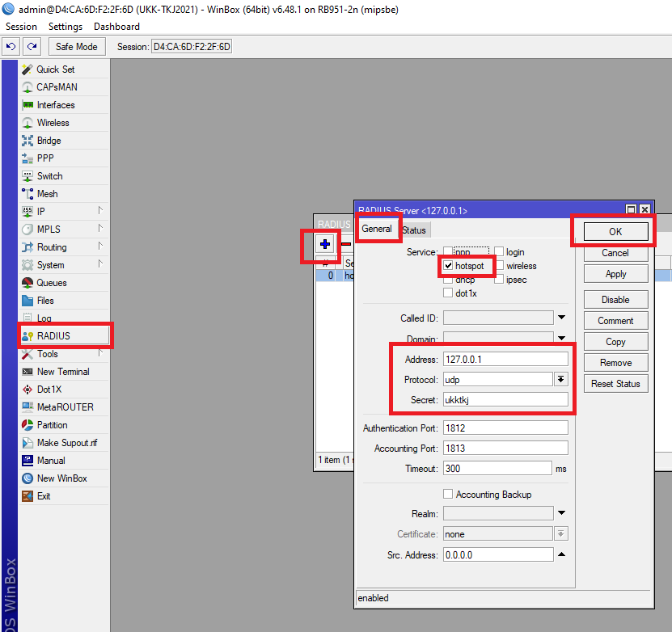Viewport: 672px width, 632px height.
Task: Open the Log menu
Action: 64,318
